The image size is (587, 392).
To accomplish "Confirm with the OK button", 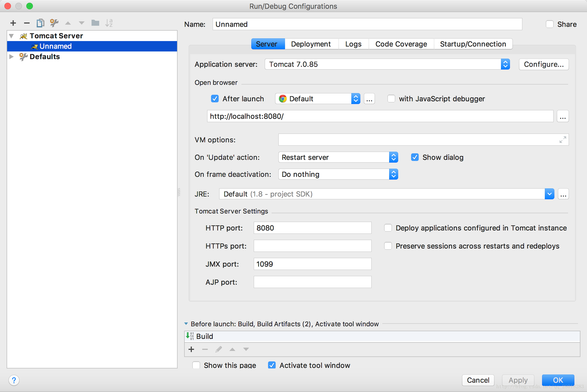I will point(558,380).
